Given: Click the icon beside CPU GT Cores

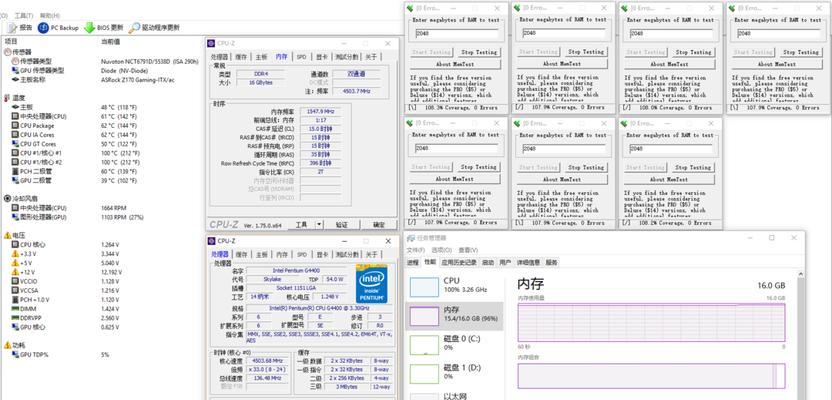Looking at the screenshot, I should click(15, 144).
